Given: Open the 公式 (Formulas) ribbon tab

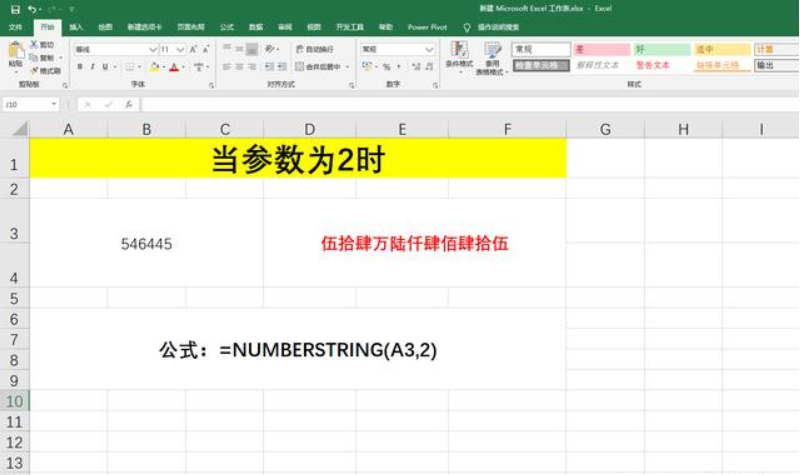Looking at the screenshot, I should (226, 27).
